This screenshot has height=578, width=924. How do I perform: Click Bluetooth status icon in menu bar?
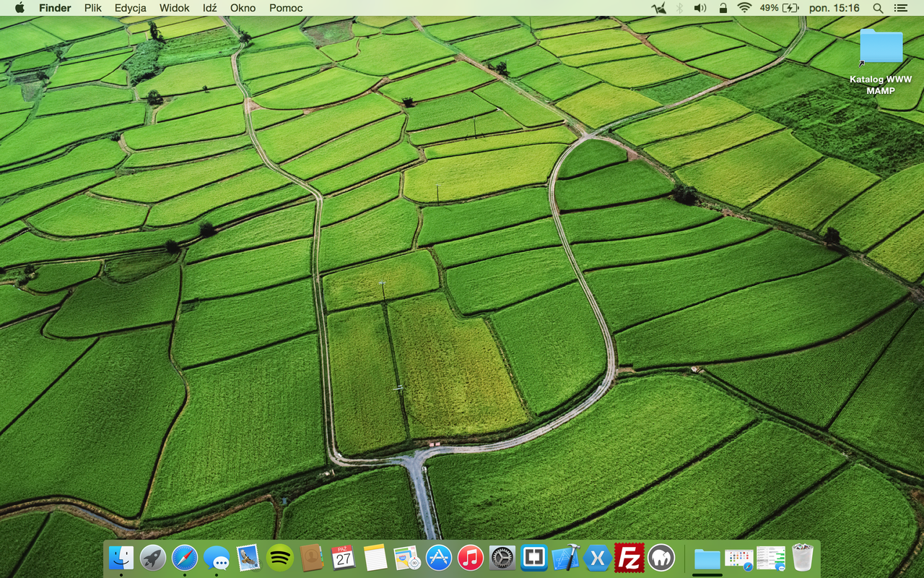point(679,8)
